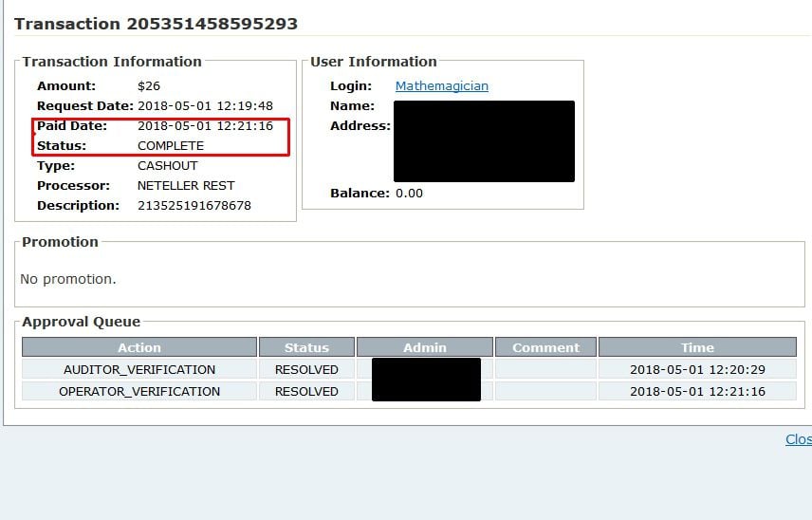Click the CASHOUT type value
This screenshot has height=520, width=812.
[x=168, y=166]
